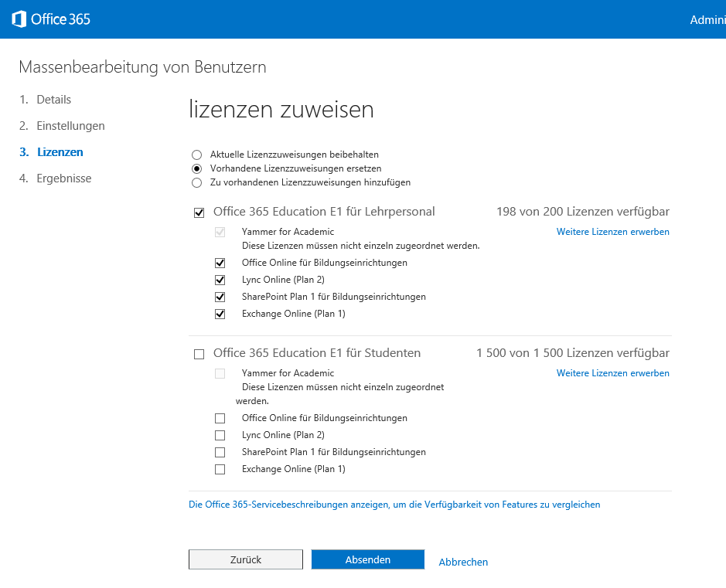Screen dimensions: 726x588
Task: Uncheck Office Online under Lehrpersonal license
Action: [x=220, y=263]
